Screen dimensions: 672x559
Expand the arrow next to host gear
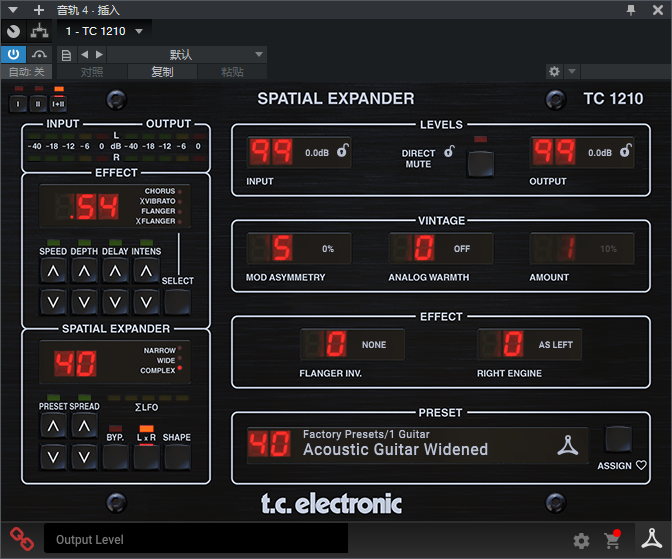click(x=572, y=71)
